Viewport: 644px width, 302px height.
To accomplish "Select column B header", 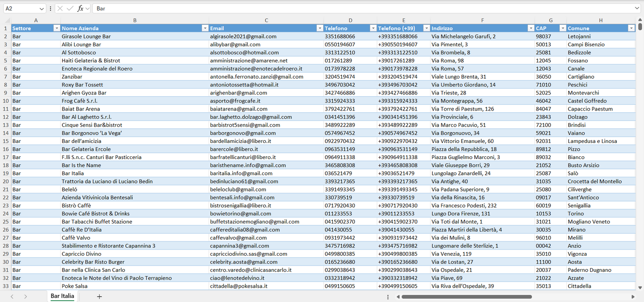I will coord(135,20).
